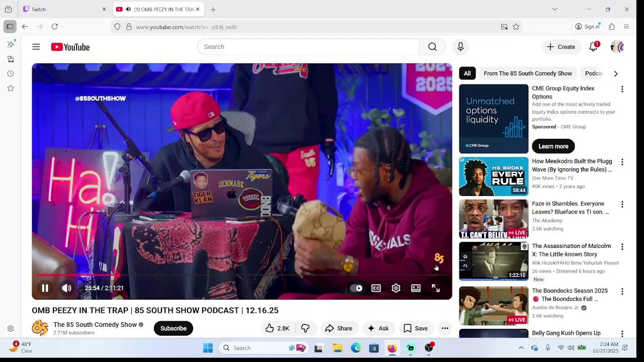Toggle the autoplay switch

(x=356, y=288)
